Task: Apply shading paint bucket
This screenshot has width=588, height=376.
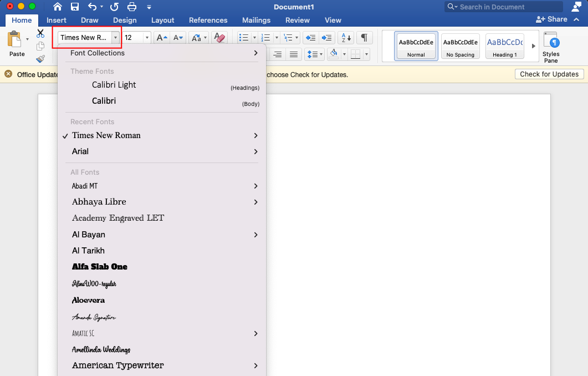Action: [x=334, y=55]
